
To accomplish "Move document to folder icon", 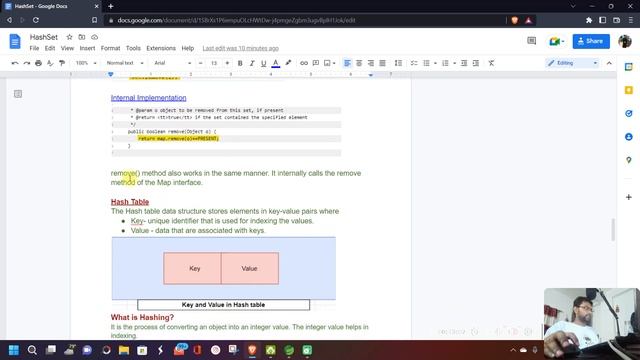I will click(82, 37).
